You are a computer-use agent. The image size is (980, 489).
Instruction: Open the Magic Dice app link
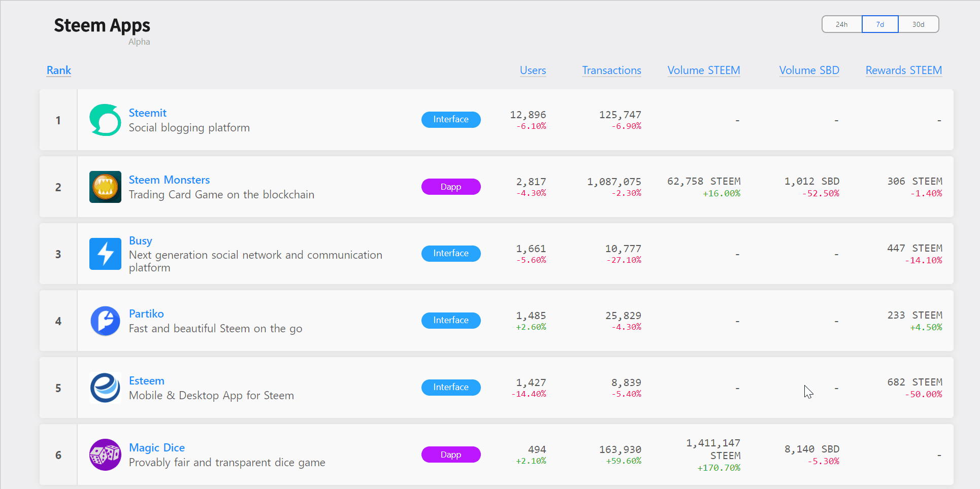click(156, 448)
